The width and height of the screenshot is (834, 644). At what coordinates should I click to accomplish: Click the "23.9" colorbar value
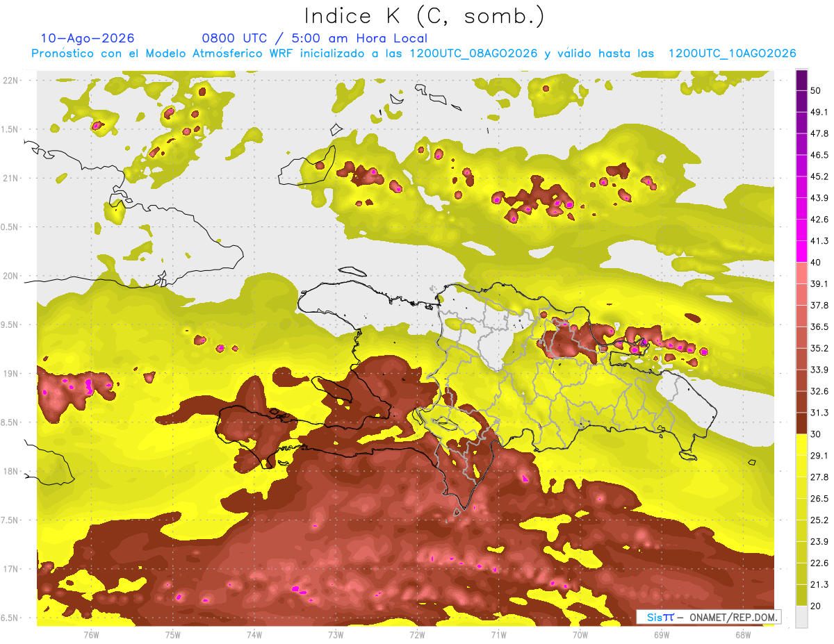tap(819, 542)
